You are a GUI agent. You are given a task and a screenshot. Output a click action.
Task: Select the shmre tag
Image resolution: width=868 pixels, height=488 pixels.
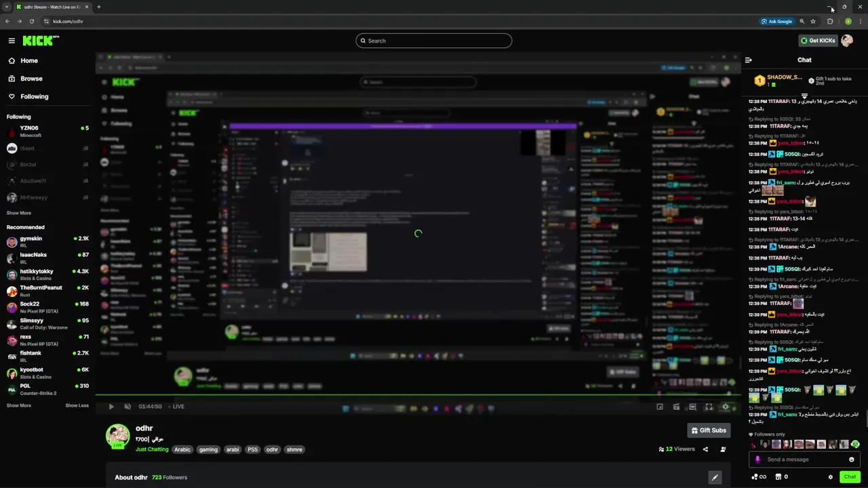[x=294, y=449]
